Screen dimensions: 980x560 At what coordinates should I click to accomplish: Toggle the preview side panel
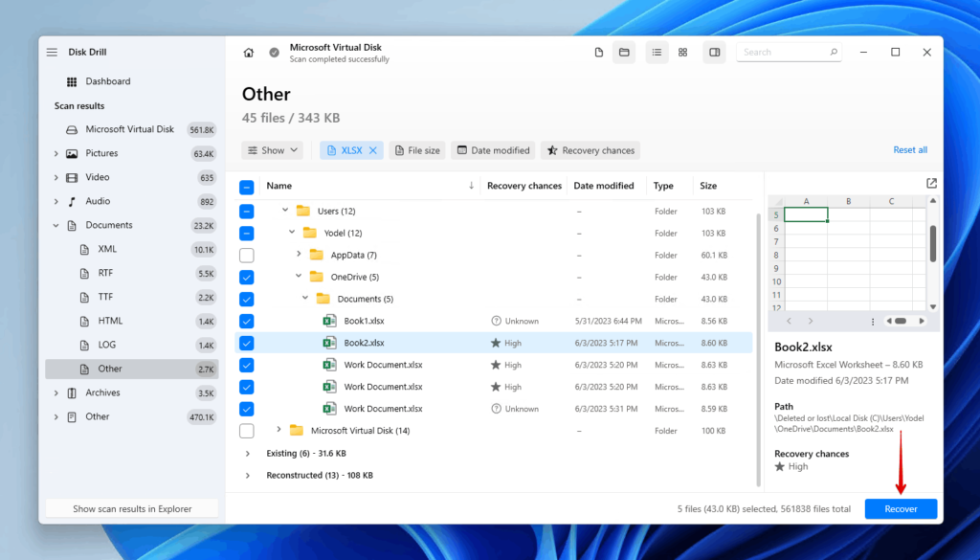pyautogui.click(x=714, y=52)
